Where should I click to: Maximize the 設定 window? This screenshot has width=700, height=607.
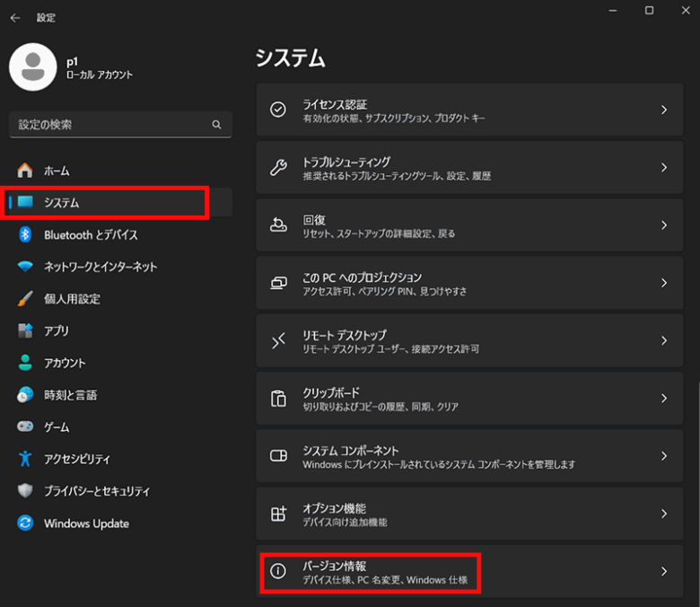coord(649,10)
